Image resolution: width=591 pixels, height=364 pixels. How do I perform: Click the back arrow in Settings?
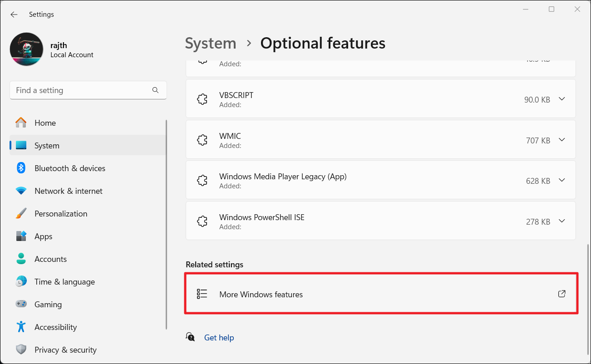tap(14, 15)
